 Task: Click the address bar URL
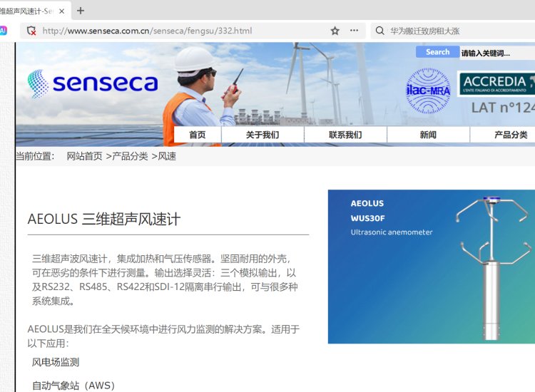point(147,31)
